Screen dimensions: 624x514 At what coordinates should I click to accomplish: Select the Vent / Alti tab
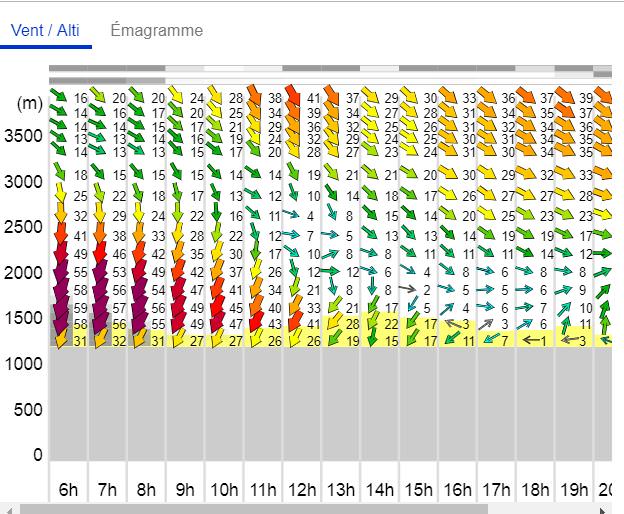pos(45,30)
